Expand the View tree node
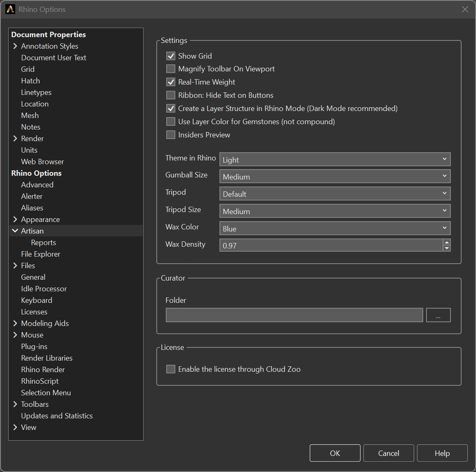The width and height of the screenshot is (476, 472). click(15, 427)
